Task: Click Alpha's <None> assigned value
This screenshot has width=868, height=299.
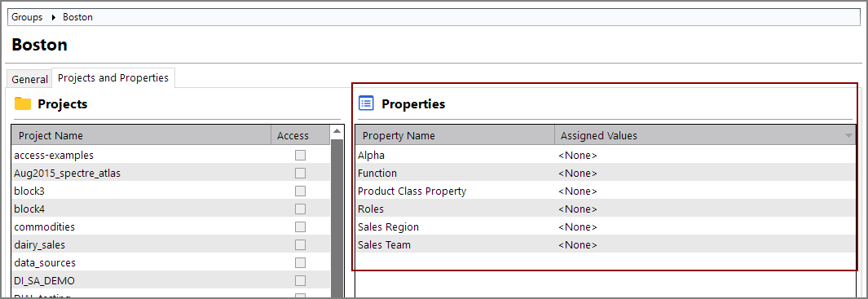Action: [577, 156]
